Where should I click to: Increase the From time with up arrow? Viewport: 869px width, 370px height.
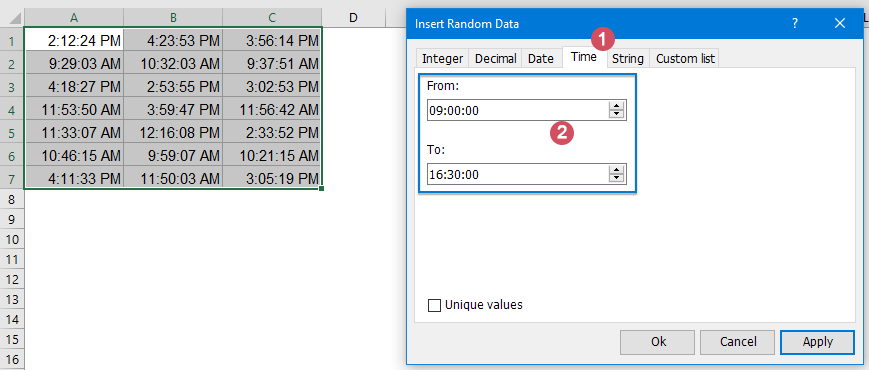[x=616, y=106]
